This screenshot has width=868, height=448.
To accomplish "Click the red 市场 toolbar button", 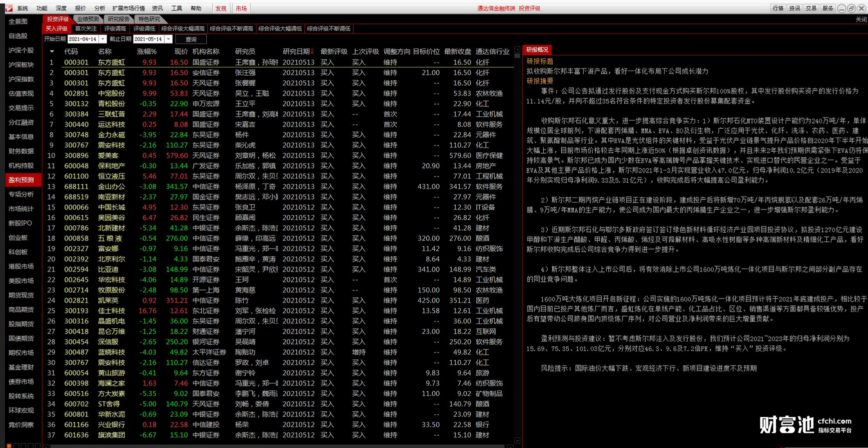I will [241, 8].
